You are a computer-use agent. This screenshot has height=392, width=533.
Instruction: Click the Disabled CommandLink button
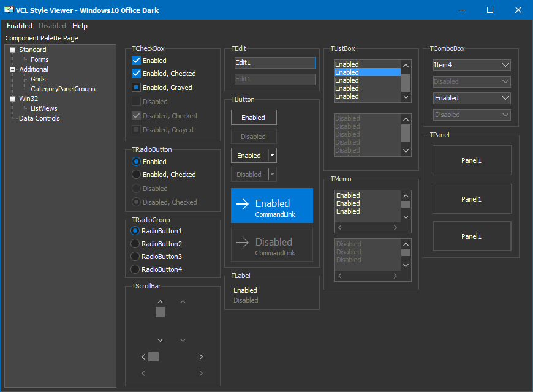pyautogui.click(x=272, y=244)
